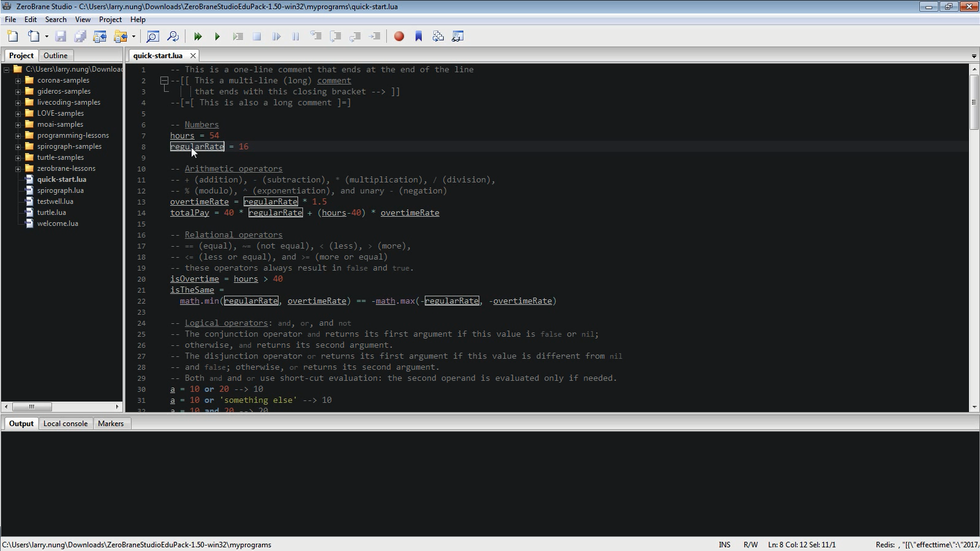Image resolution: width=980 pixels, height=551 pixels.
Task: Click the Step Out debugger icon
Action: tap(355, 37)
